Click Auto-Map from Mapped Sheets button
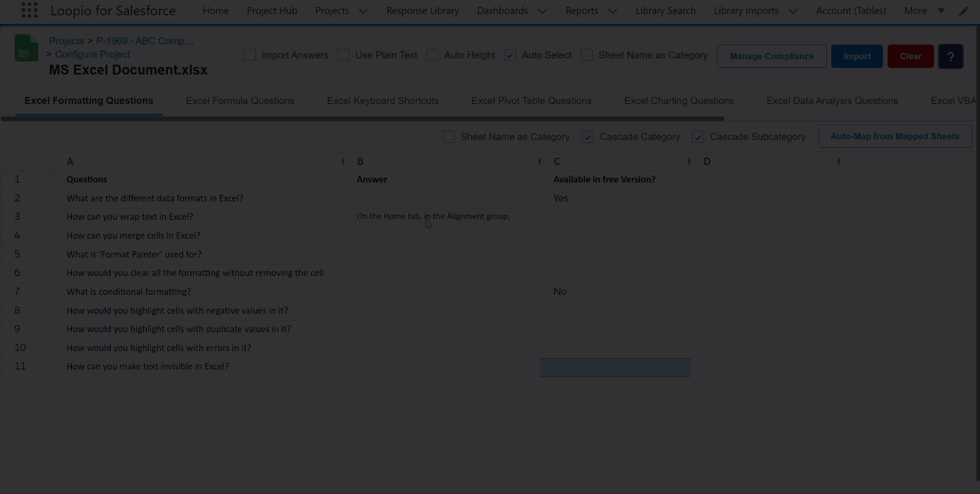This screenshot has width=980, height=494. pos(895,136)
